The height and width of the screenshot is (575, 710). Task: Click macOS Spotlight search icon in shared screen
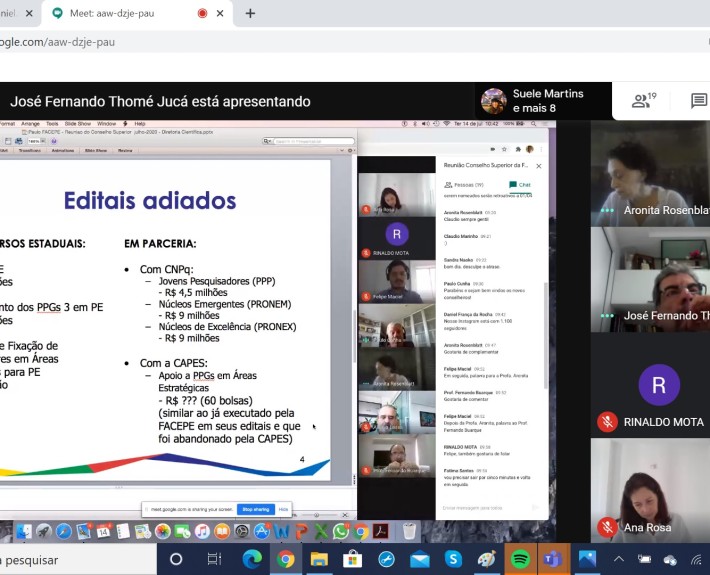pyautogui.click(x=534, y=124)
